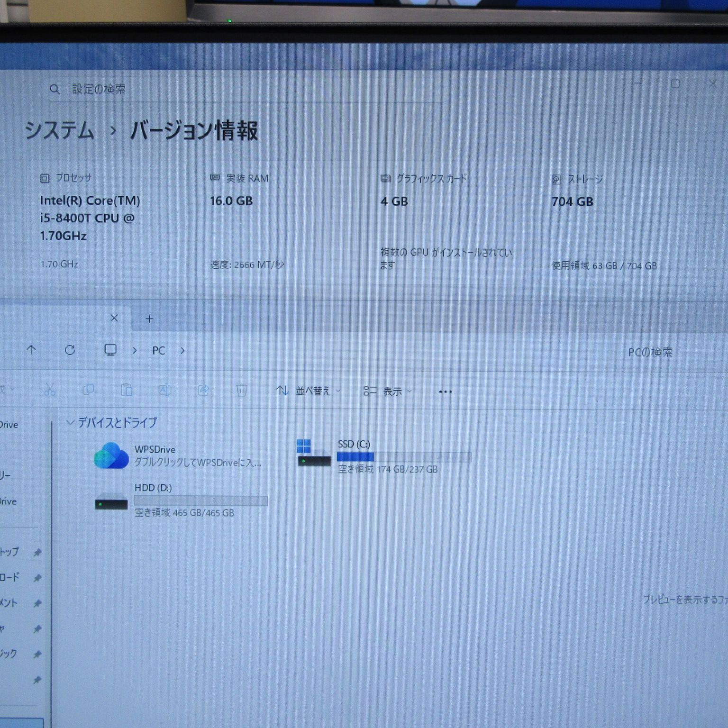
Task: Expand the chevron before PC in address bar
Action: pos(135,350)
